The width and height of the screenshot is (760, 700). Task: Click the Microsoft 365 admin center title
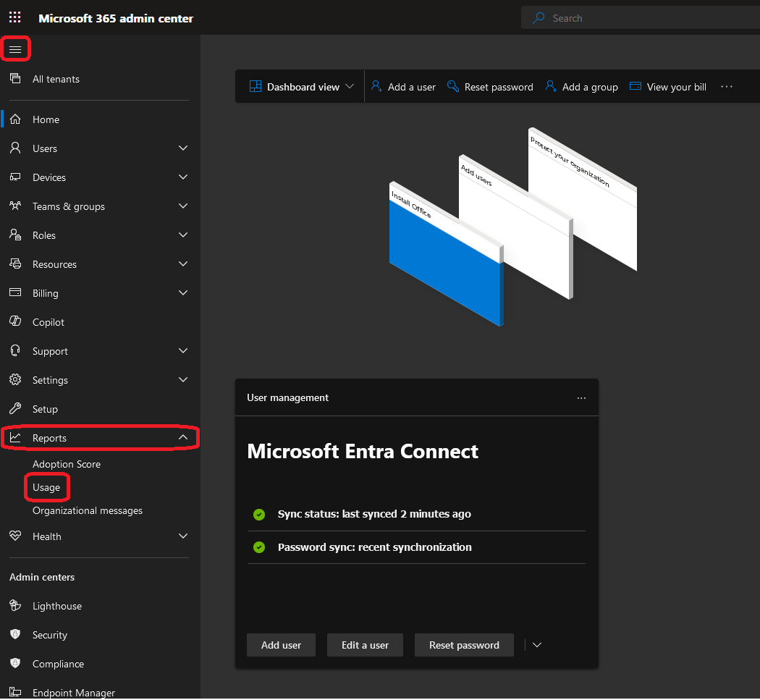coord(116,18)
